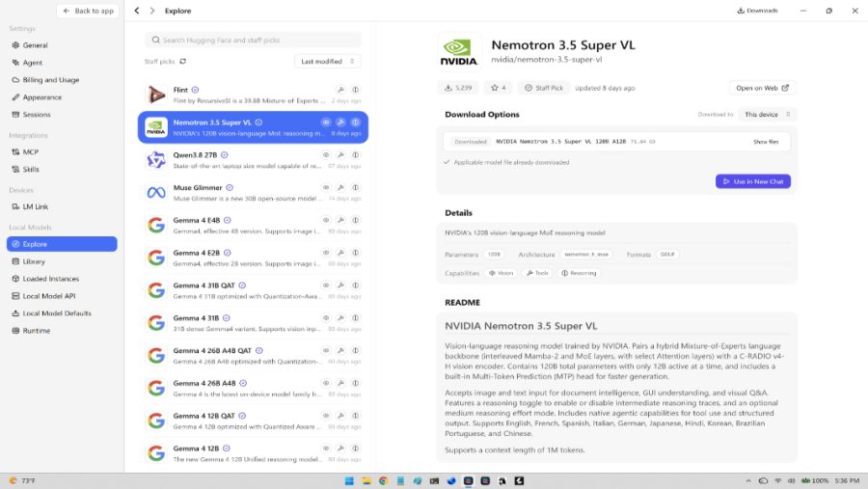Open the General settings page
The width and height of the screenshot is (868, 489).
click(x=35, y=45)
